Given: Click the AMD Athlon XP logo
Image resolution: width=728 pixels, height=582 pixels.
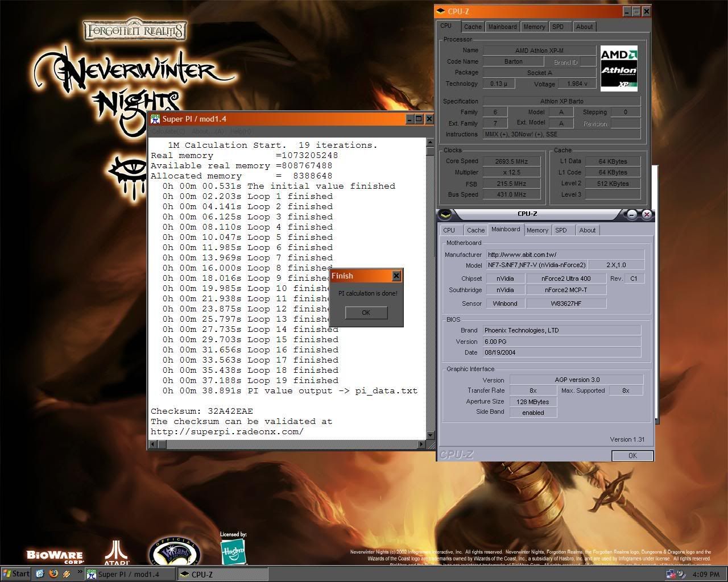Looking at the screenshot, I should coord(619,68).
